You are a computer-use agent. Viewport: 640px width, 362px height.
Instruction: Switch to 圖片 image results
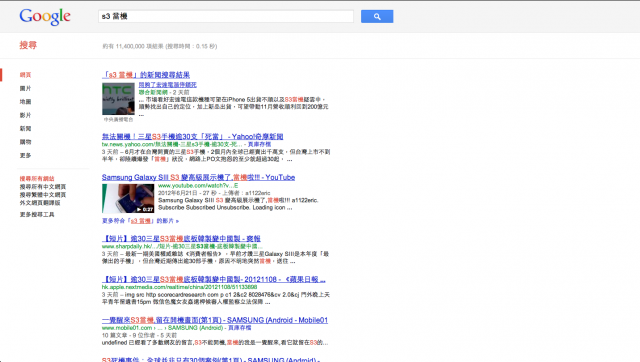click(x=25, y=88)
